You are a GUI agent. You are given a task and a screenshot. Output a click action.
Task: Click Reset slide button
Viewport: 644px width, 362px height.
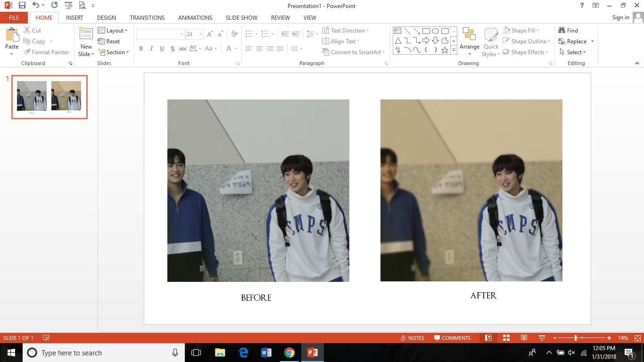click(109, 41)
